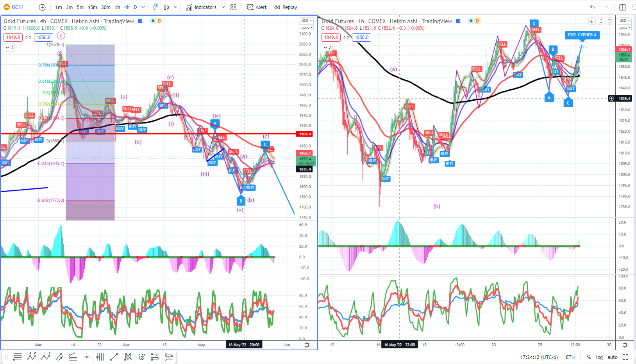The width and height of the screenshot is (636, 364).
Task: Open the layout setup icon
Action: 623,7
